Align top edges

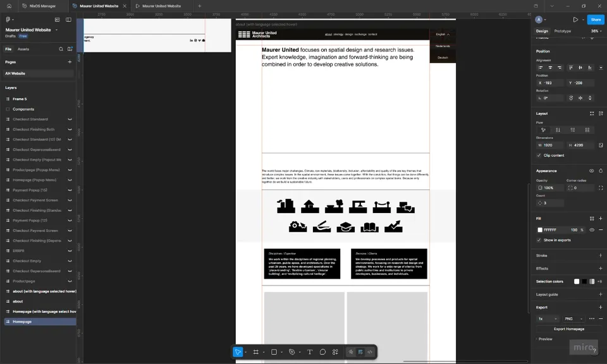tap(570, 68)
